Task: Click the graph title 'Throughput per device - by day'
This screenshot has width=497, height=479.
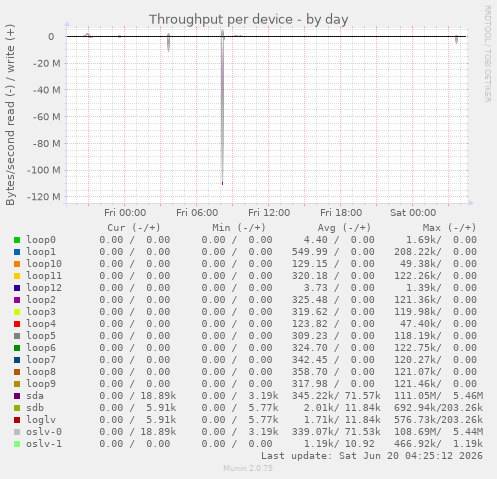Action: tap(249, 19)
